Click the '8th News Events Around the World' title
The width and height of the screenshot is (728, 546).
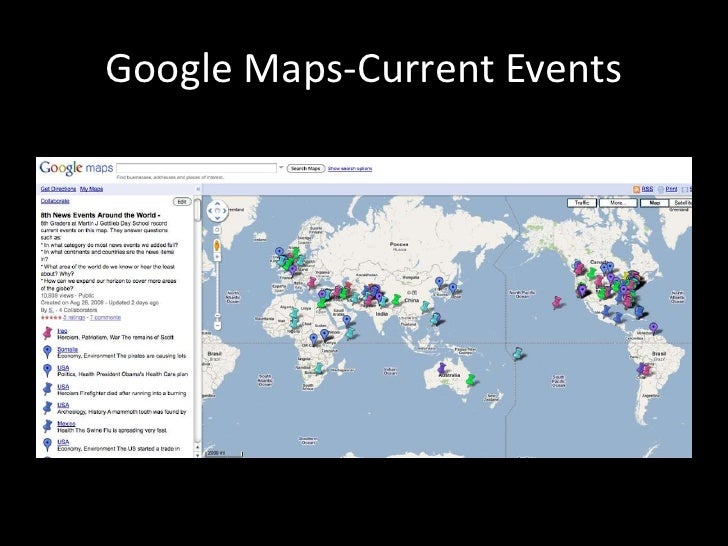100,215
